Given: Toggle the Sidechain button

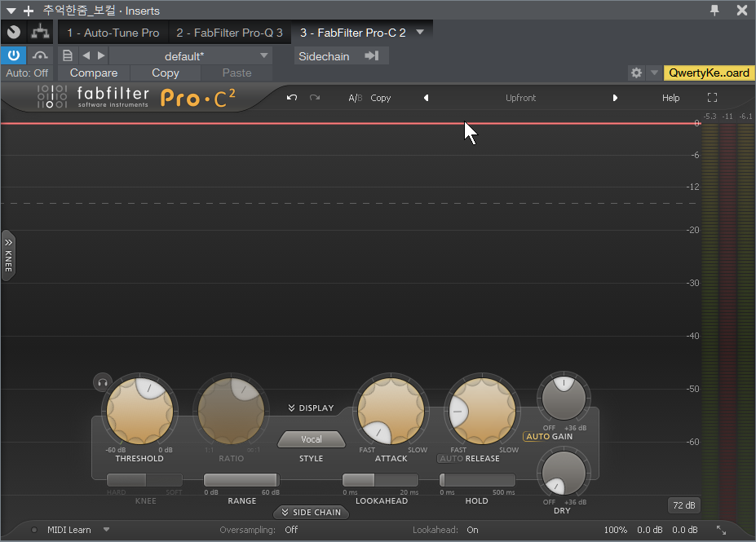Looking at the screenshot, I should (x=342, y=56).
